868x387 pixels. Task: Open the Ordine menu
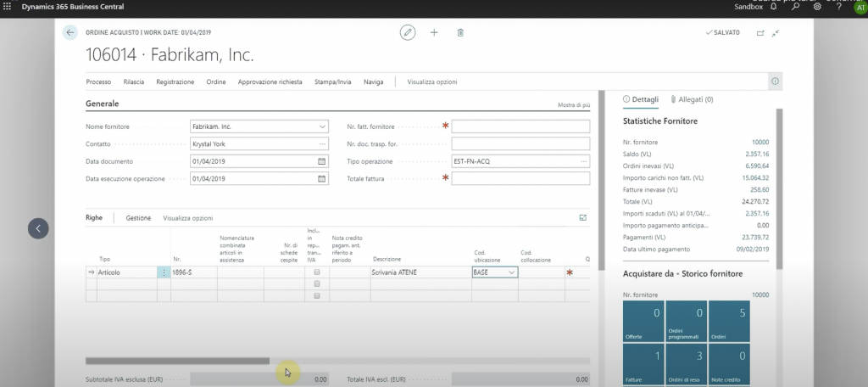point(216,81)
